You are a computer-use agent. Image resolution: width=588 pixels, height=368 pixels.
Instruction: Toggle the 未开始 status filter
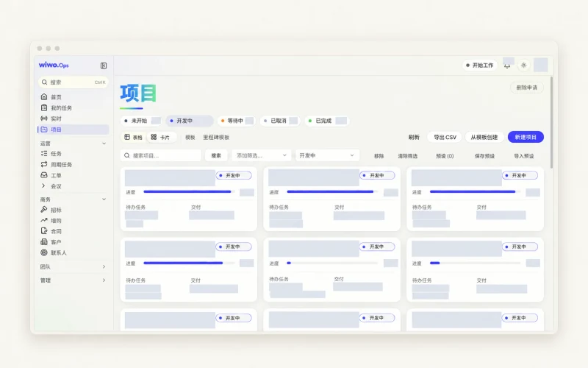(x=141, y=121)
